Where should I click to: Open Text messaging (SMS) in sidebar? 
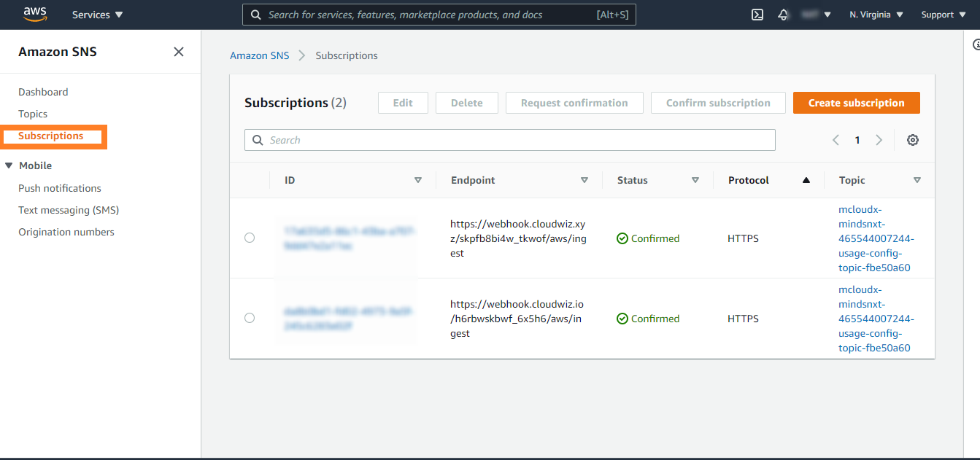(69, 210)
